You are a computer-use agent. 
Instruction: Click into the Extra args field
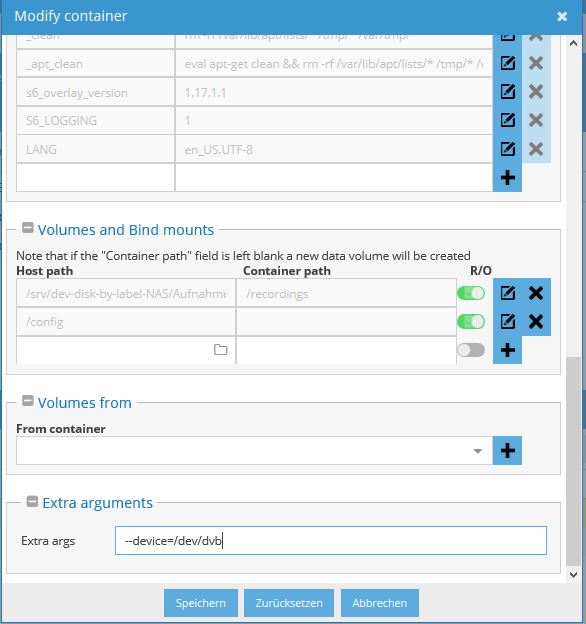(331, 540)
